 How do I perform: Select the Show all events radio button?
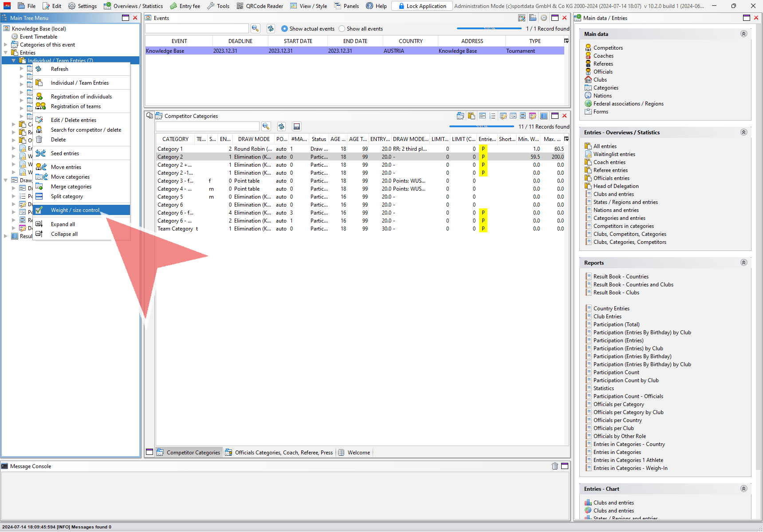[342, 29]
